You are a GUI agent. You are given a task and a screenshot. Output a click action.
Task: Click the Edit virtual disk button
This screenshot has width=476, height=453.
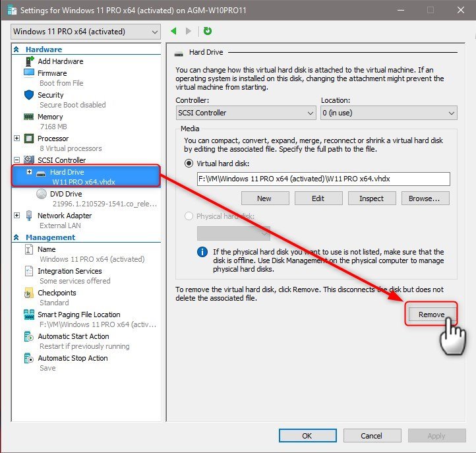pyautogui.click(x=318, y=198)
